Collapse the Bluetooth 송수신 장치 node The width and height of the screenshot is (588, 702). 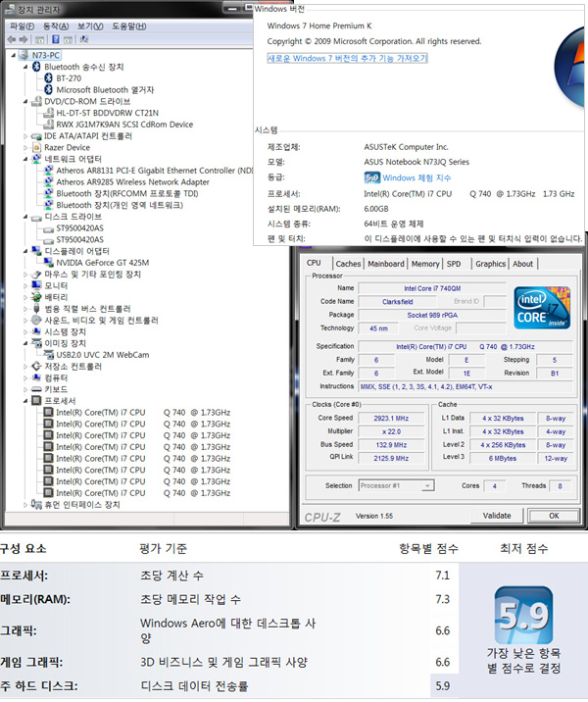click(x=25, y=67)
